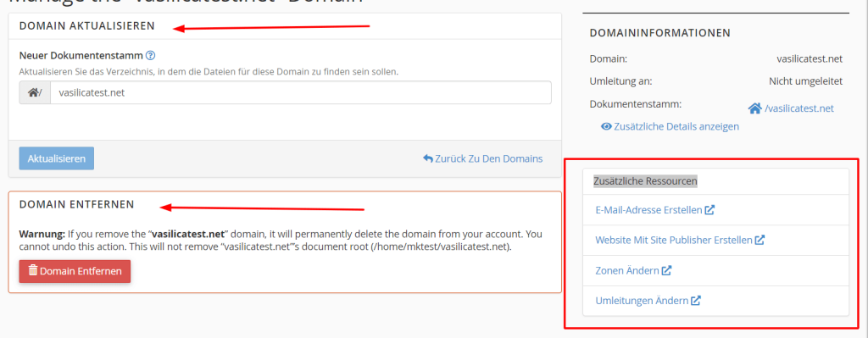868x338 pixels.
Task: Click the external-link icon after Zonen Ändern
Action: (x=666, y=270)
